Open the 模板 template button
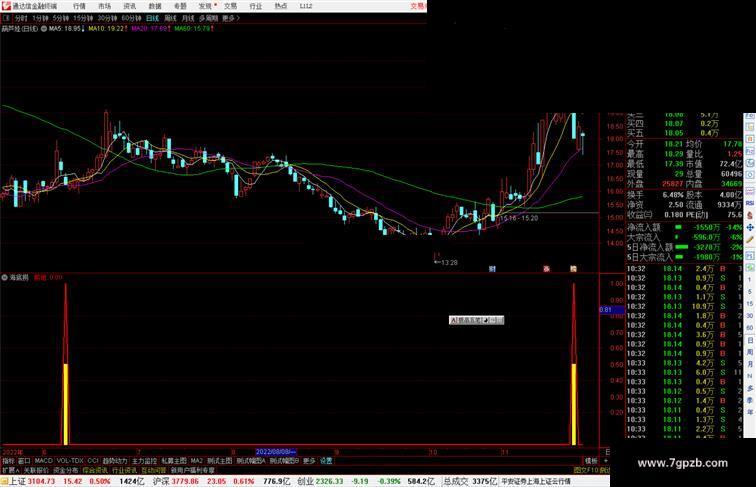This screenshot has height=487, width=756. coord(591,461)
